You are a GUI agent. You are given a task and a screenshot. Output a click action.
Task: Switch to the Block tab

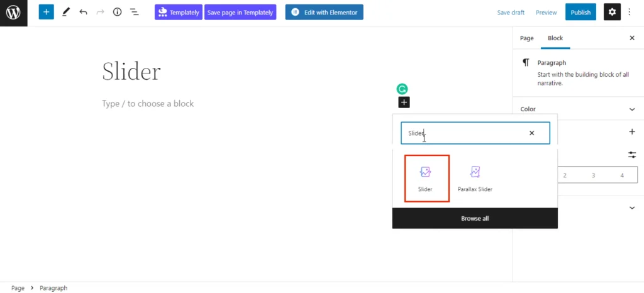coord(555,38)
